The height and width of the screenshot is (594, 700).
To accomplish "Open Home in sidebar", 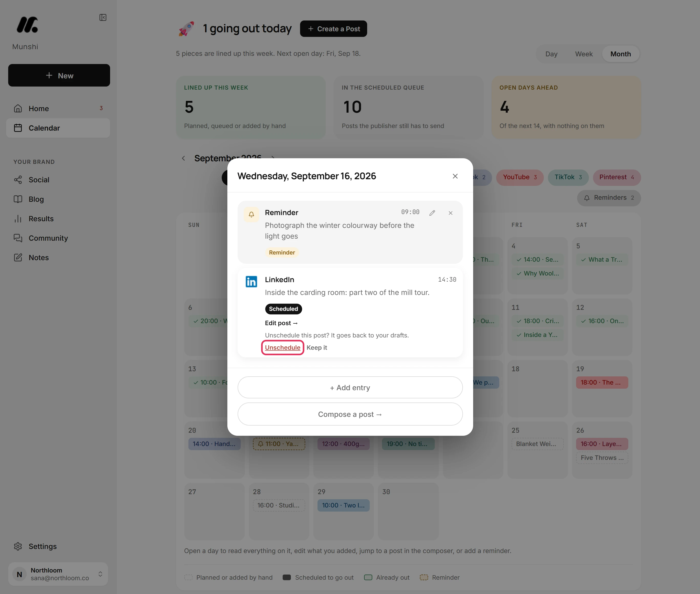I will 58,108.
